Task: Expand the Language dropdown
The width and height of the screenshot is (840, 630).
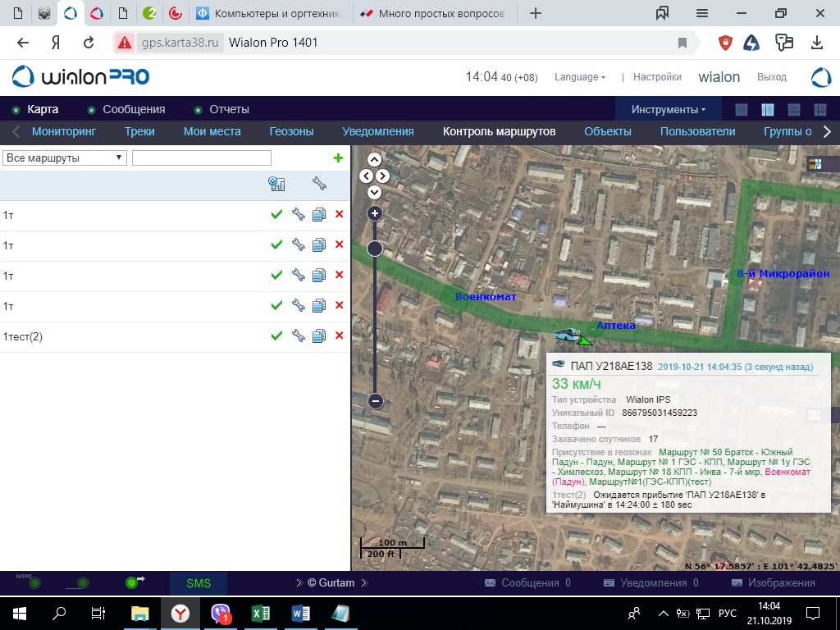Action: (x=580, y=77)
